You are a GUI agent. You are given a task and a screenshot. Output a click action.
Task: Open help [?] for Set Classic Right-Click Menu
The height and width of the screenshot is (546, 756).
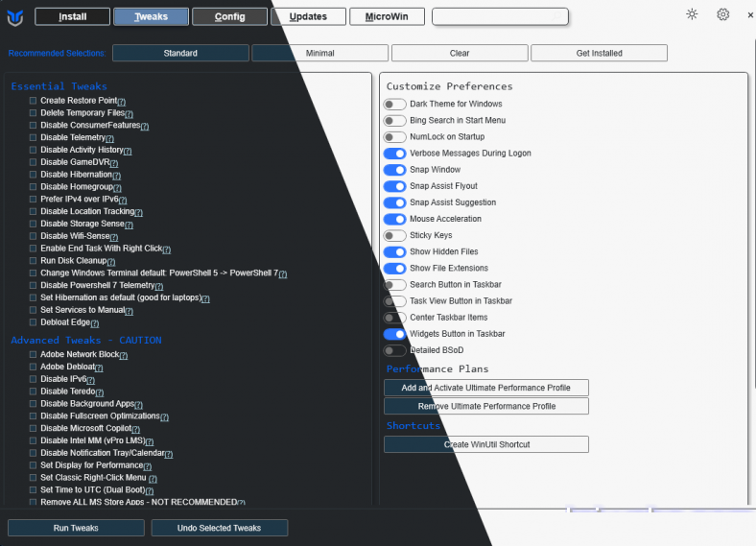click(x=153, y=479)
